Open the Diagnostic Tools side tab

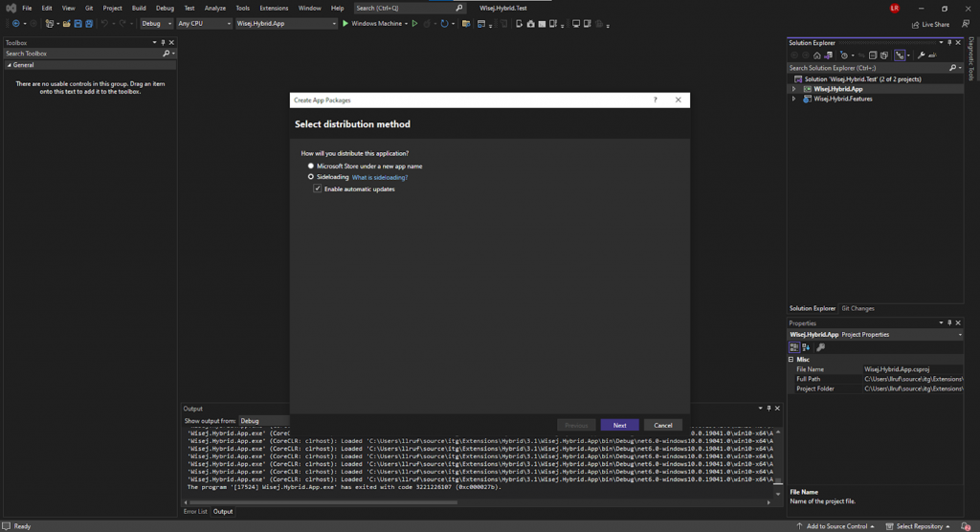click(971, 58)
